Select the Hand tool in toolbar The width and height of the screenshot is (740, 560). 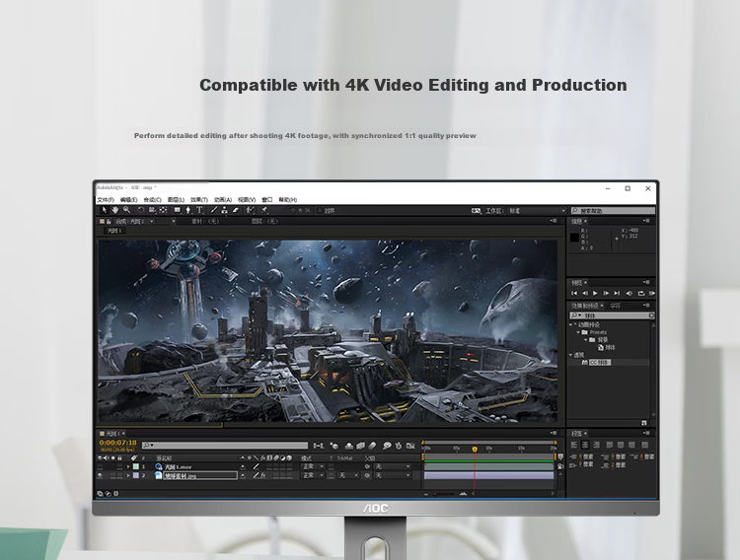click(115, 210)
